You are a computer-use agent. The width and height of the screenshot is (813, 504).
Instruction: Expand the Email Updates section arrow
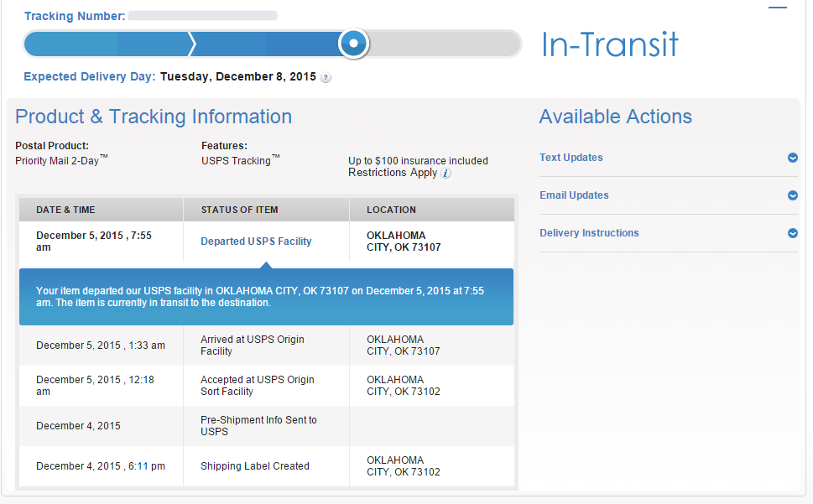[792, 195]
